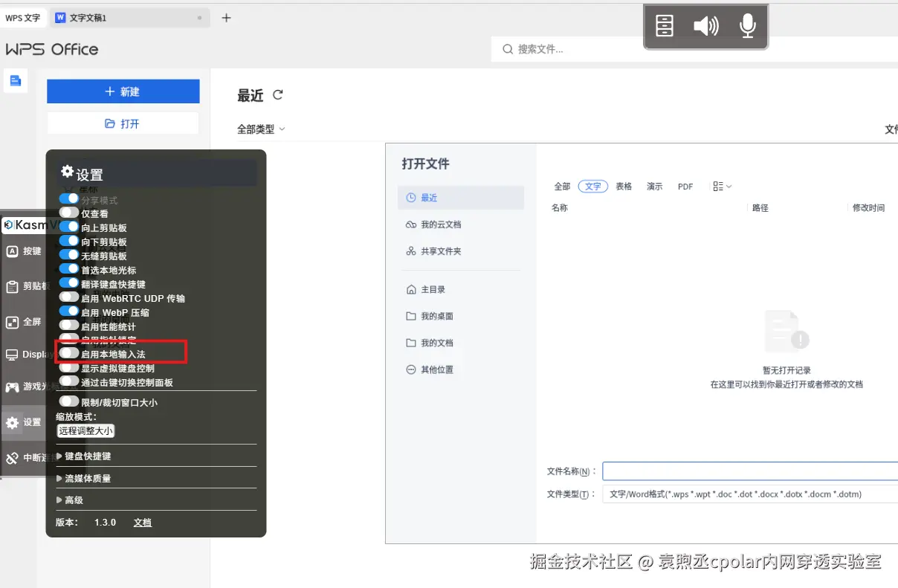Open 文件类型 format dropdown

[749, 494]
